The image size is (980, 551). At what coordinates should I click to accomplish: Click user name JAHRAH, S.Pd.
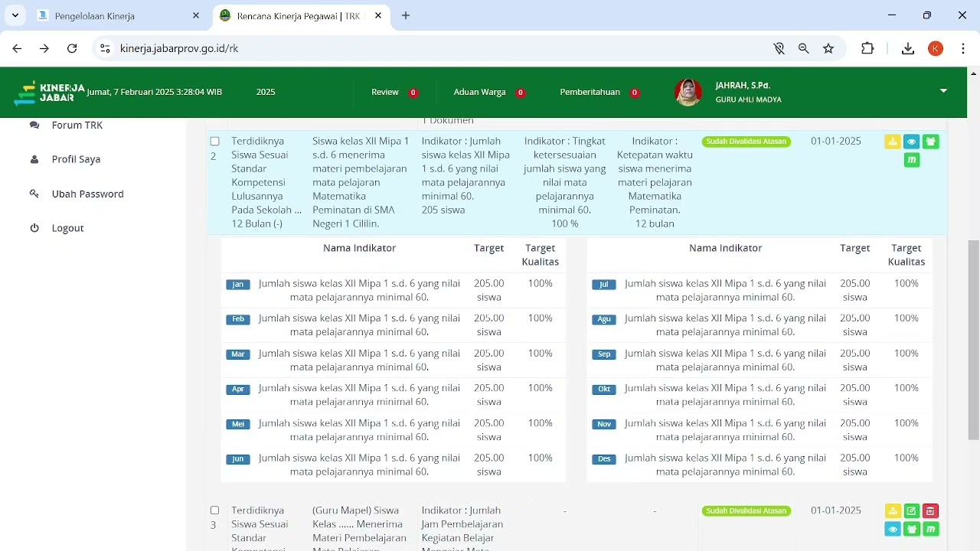point(743,85)
